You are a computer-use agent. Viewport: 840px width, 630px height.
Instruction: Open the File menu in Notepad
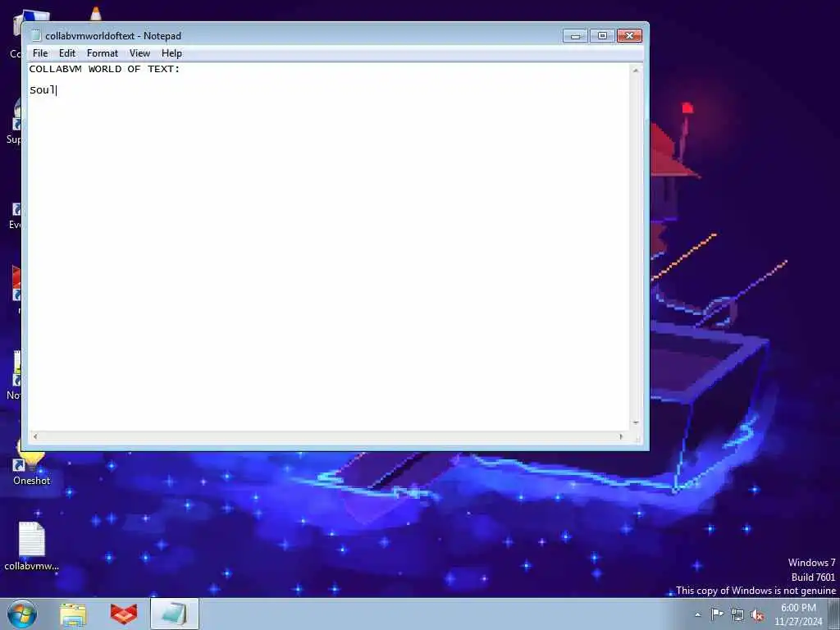point(40,53)
